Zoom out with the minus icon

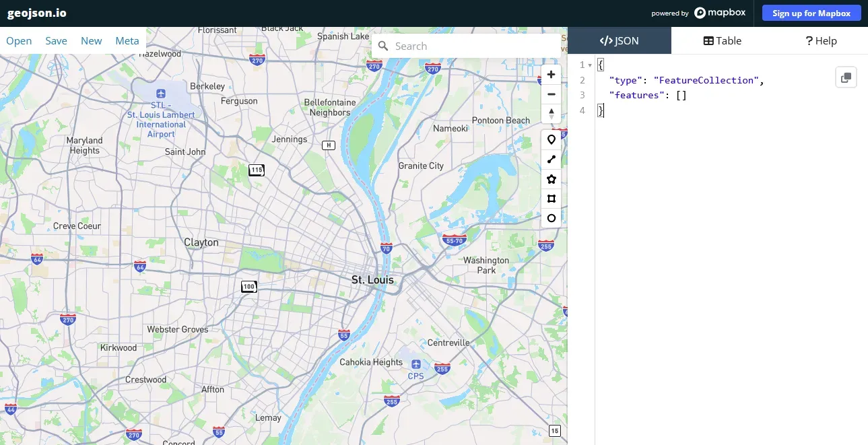pyautogui.click(x=551, y=94)
